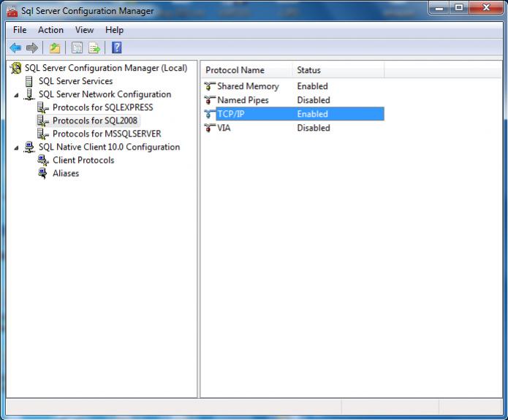The height and width of the screenshot is (420, 508).
Task: Select the Shared Memory protocol row
Action: (294, 86)
